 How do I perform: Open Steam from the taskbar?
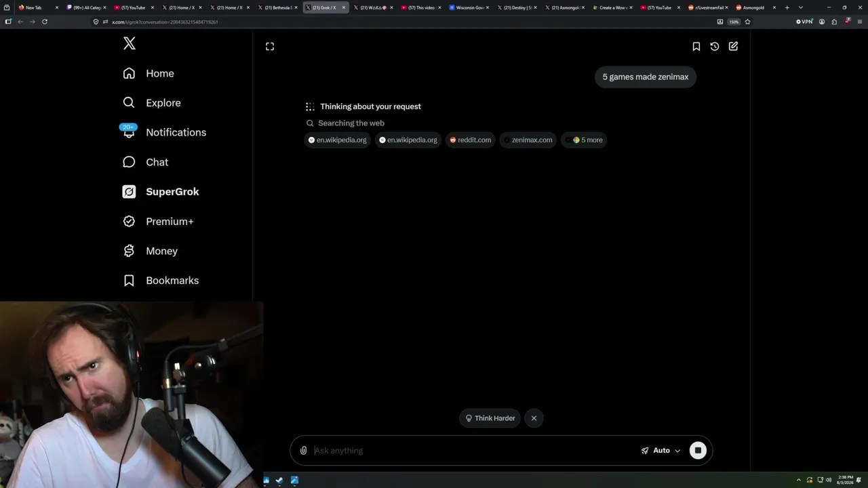point(279,481)
